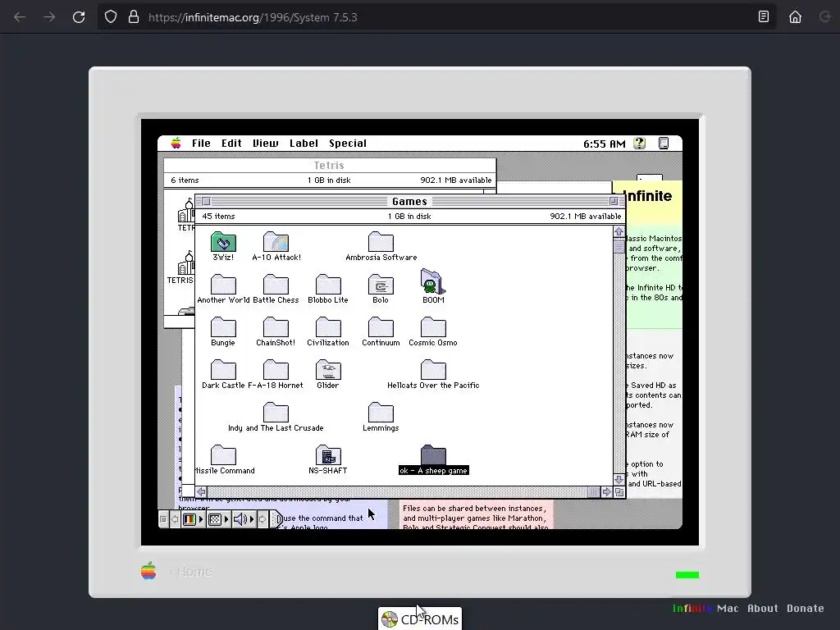Collapse the Control Strip using its tab
Screen dimensions: 840x630
(x=276, y=519)
